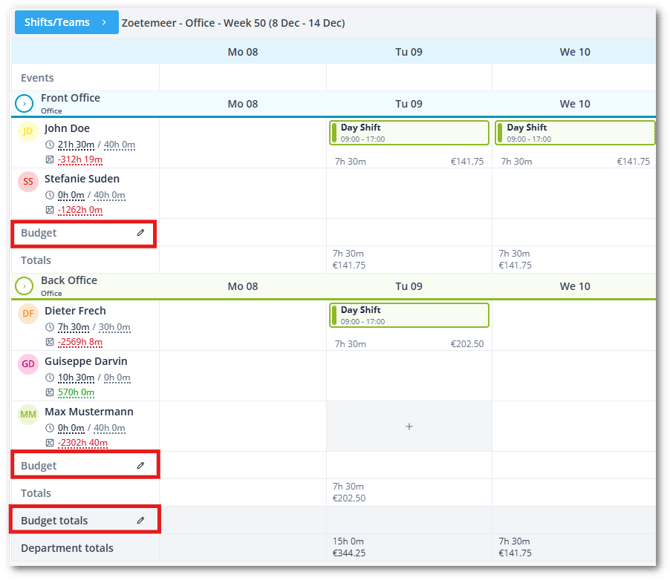This screenshot has width=670, height=580.
Task: Open the Shifts/Teams view switcher
Action: (x=66, y=21)
